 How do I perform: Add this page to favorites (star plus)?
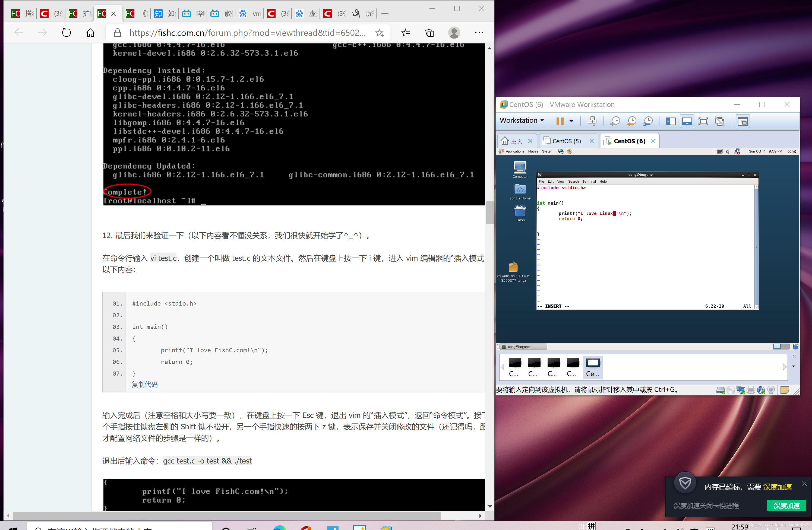[379, 33]
